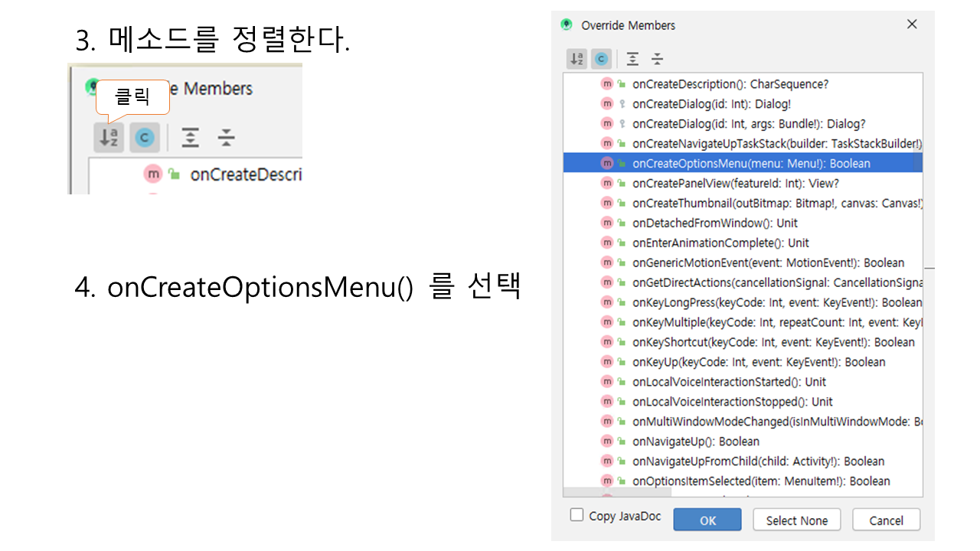Select onOptionsItemSelected method entry
This screenshot has width=980, height=551.
760,481
